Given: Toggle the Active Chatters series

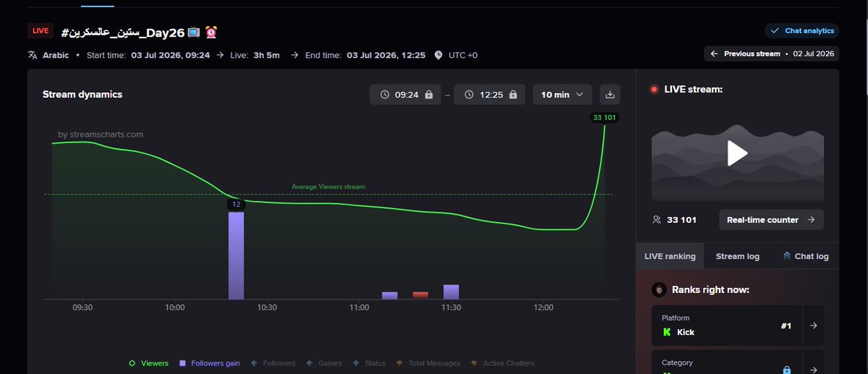Looking at the screenshot, I should pyautogui.click(x=502, y=363).
